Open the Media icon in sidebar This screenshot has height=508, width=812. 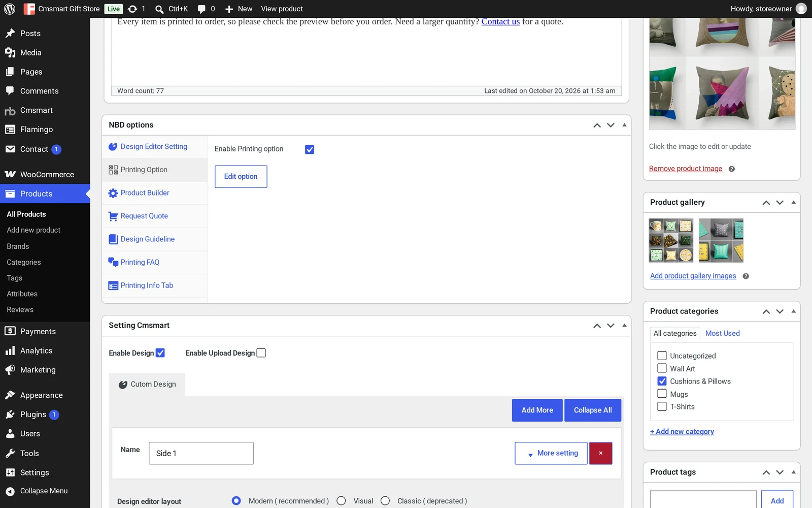(10, 53)
